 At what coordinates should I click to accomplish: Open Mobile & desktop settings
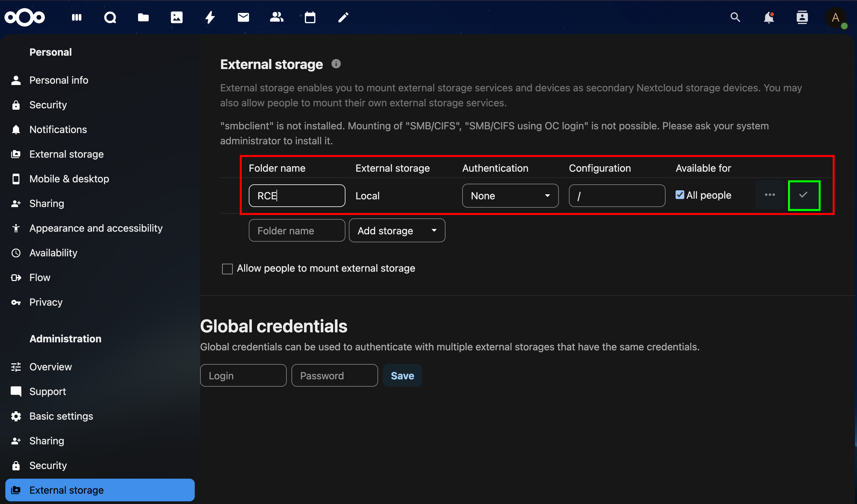coord(100,179)
